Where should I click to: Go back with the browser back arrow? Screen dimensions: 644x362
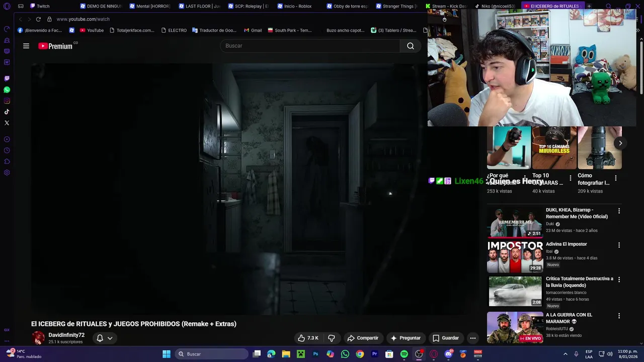[20, 19]
